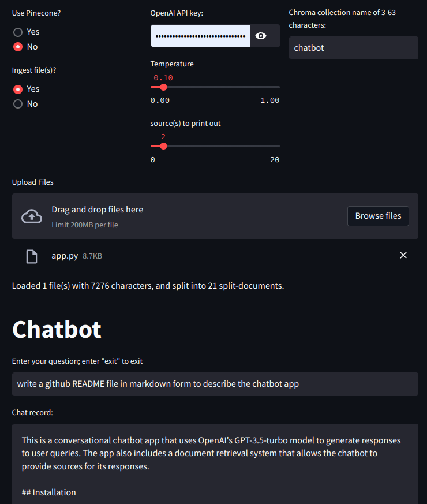The width and height of the screenshot is (427, 504).
Task: Click the Browse files button
Action: [x=378, y=216]
